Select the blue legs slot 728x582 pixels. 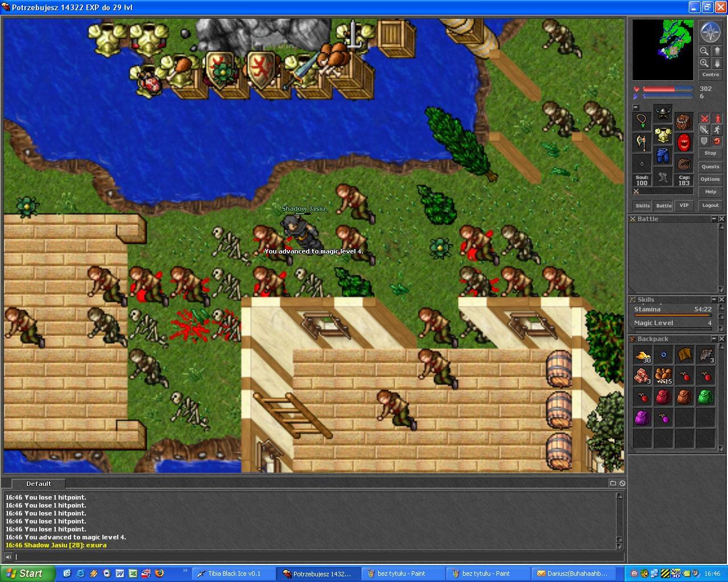(663, 156)
